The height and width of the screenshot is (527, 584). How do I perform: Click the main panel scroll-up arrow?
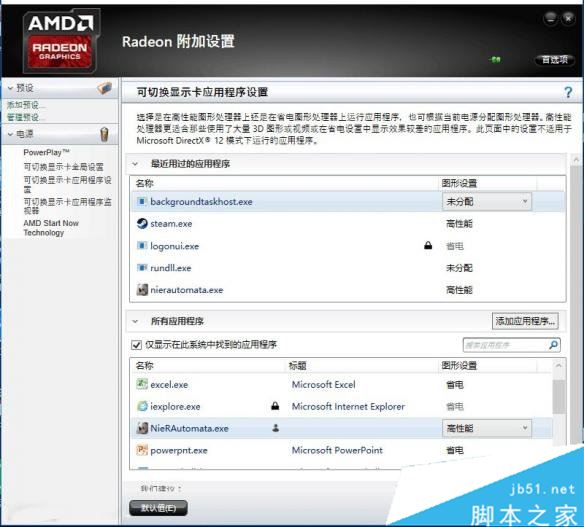pyautogui.click(x=577, y=160)
